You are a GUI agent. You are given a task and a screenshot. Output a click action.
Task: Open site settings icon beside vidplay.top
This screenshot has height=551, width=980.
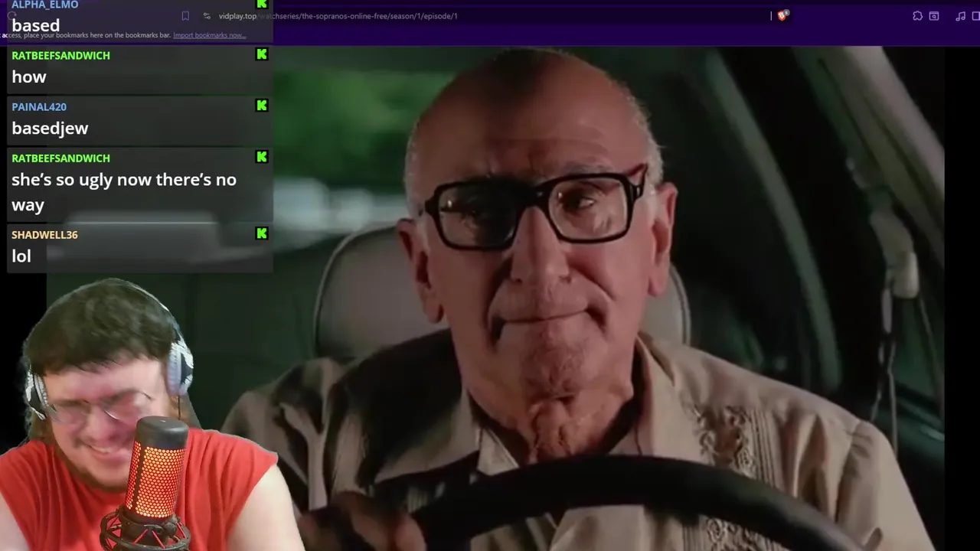[x=207, y=16]
